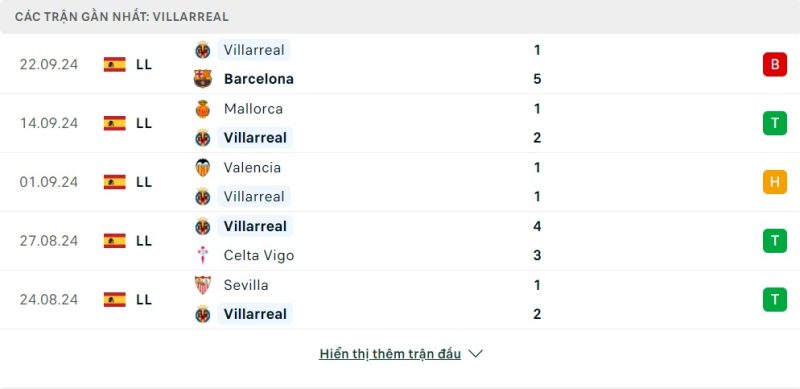This screenshot has height=389, width=800.
Task: Click the Các trận gần nhất: Villarreal header
Action: (x=121, y=17)
